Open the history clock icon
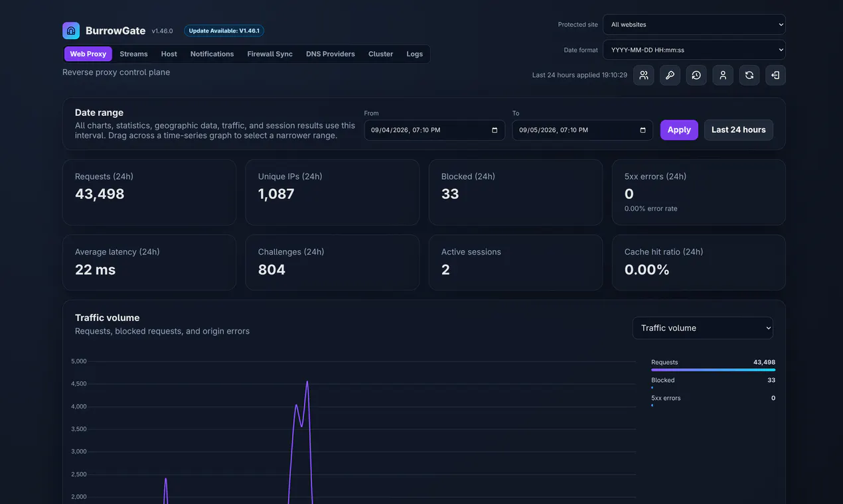 pyautogui.click(x=696, y=75)
